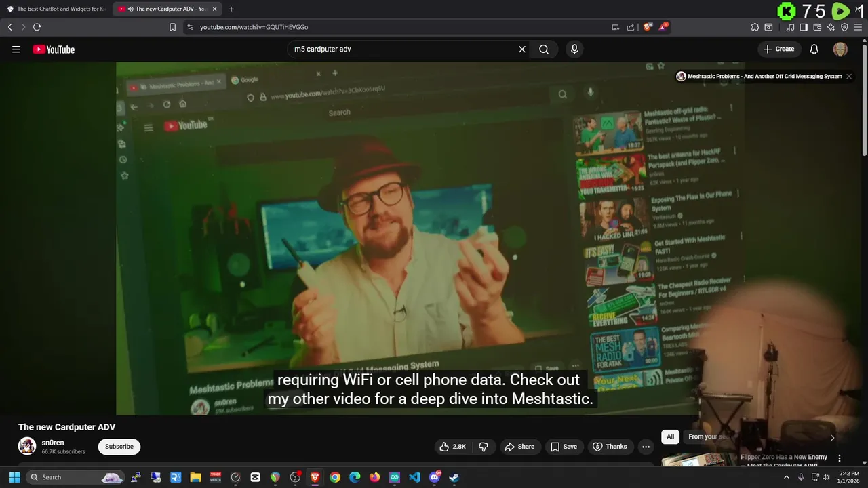Open Visual Studio Code from the taskbar
Screen dimensions: 868x488
click(414, 477)
